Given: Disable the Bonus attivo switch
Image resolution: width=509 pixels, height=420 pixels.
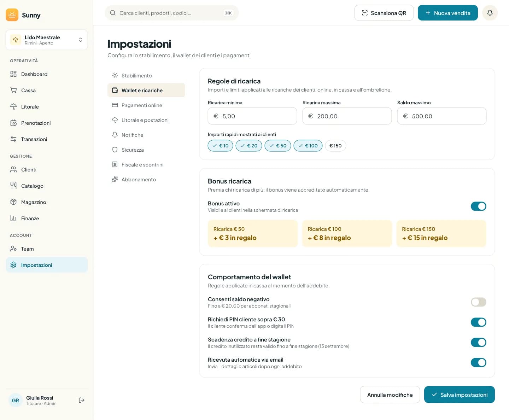Looking at the screenshot, I should pyautogui.click(x=479, y=206).
